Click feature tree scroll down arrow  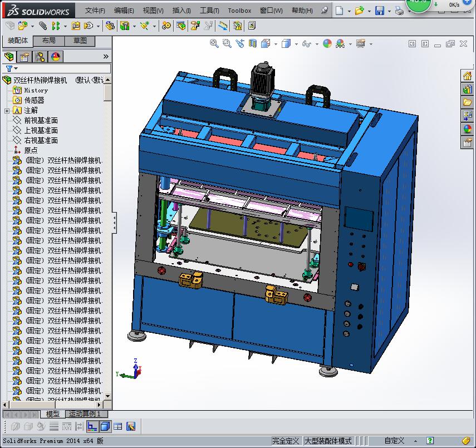click(107, 396)
